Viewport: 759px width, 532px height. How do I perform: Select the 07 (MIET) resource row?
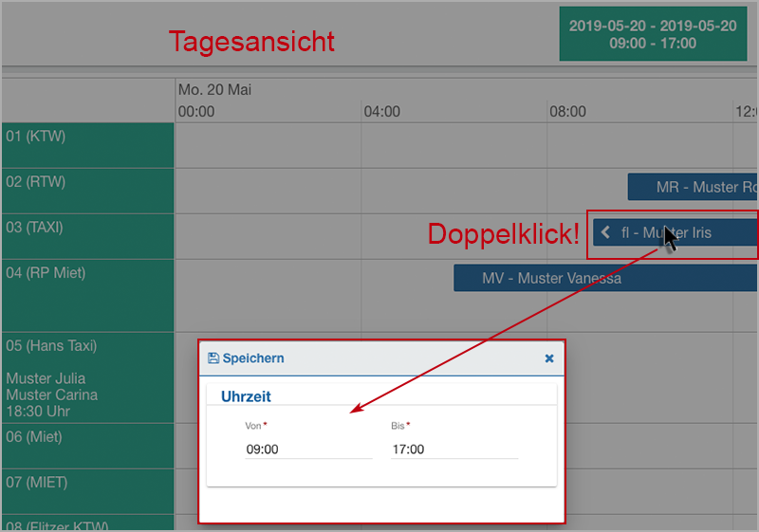coord(87,491)
